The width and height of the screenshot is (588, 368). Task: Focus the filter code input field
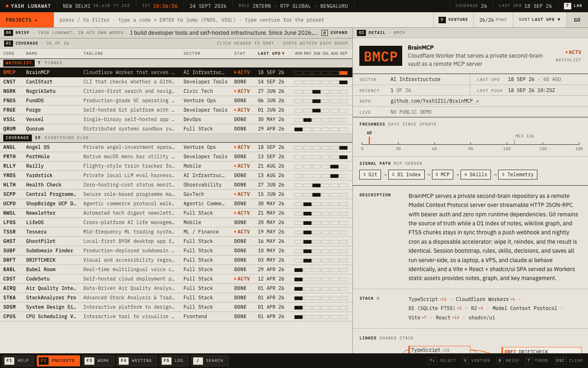point(243,20)
